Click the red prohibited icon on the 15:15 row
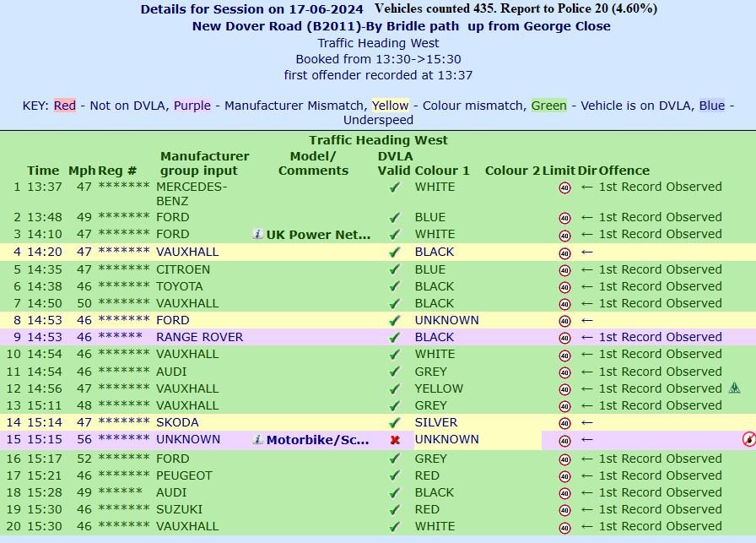Image resolution: width=756 pixels, height=543 pixels. coord(748,439)
